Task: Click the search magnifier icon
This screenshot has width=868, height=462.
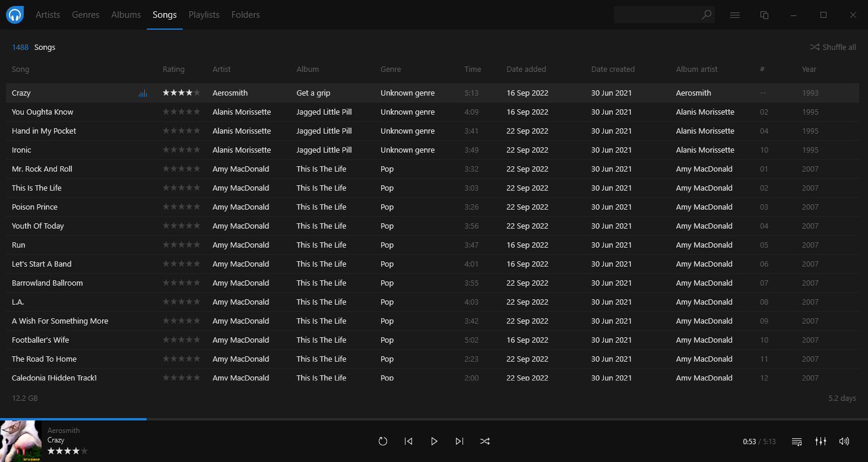Action: [707, 15]
